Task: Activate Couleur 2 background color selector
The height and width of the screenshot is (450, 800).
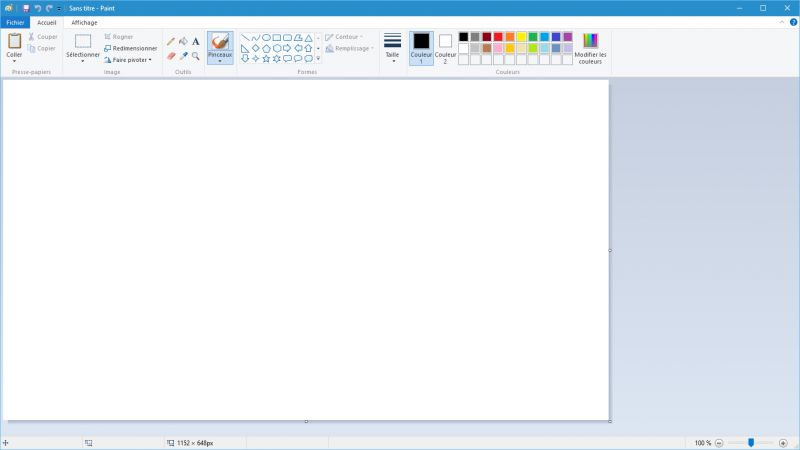Action: [445, 47]
